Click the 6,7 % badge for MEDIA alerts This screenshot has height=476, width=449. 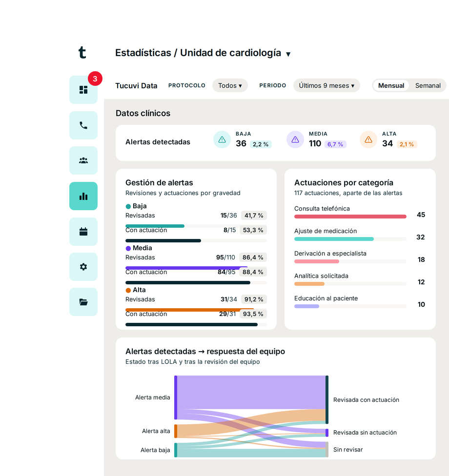[x=335, y=144]
